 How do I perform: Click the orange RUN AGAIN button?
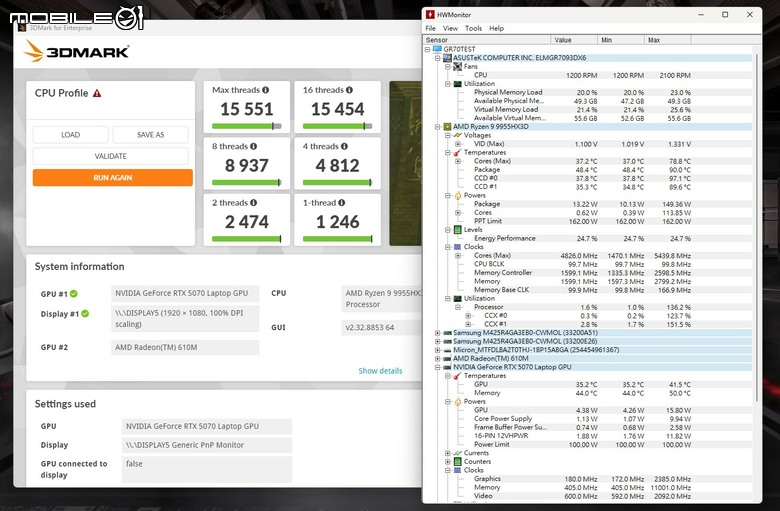pyautogui.click(x=113, y=178)
